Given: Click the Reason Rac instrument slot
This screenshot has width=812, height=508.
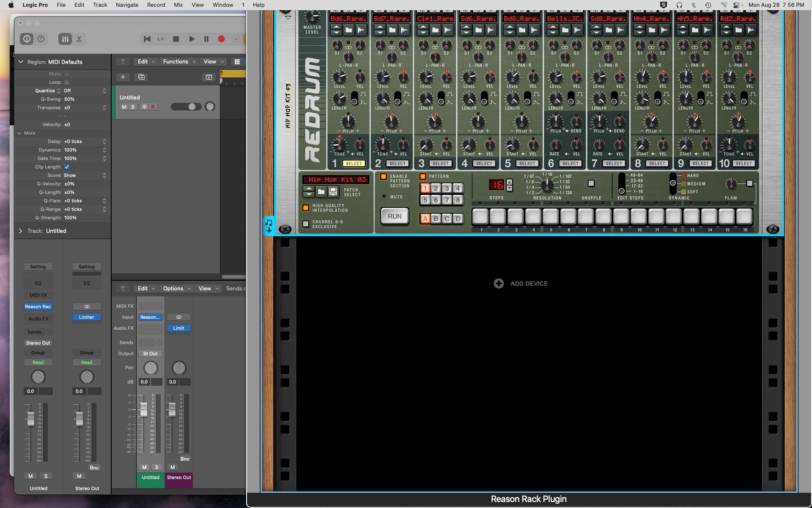Looking at the screenshot, I should point(38,306).
